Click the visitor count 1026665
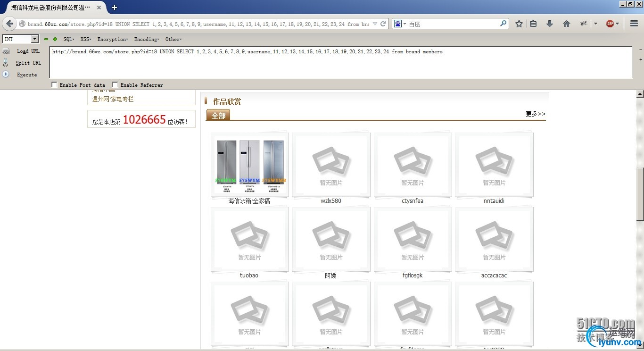Image resolution: width=644 pixels, height=351 pixels. coord(144,120)
